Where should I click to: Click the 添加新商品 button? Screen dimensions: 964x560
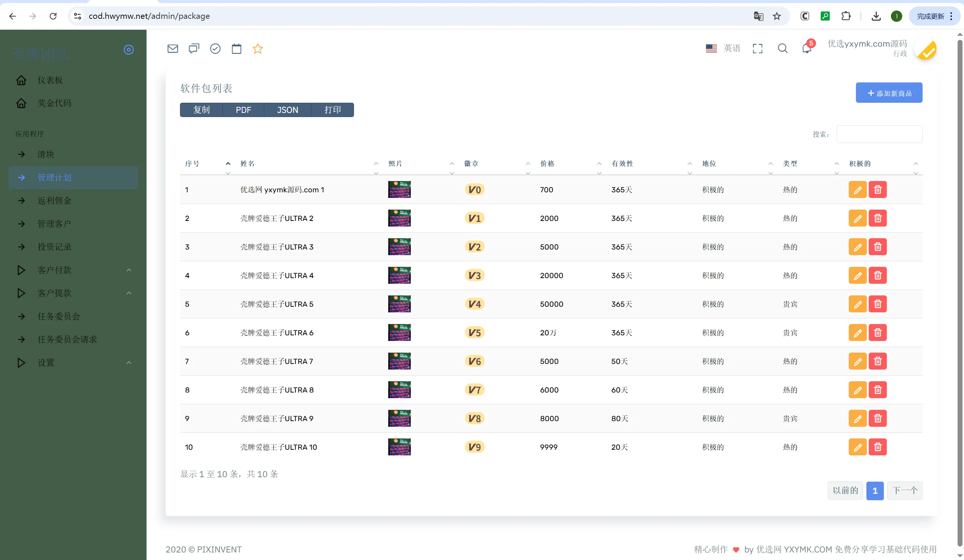pos(889,93)
